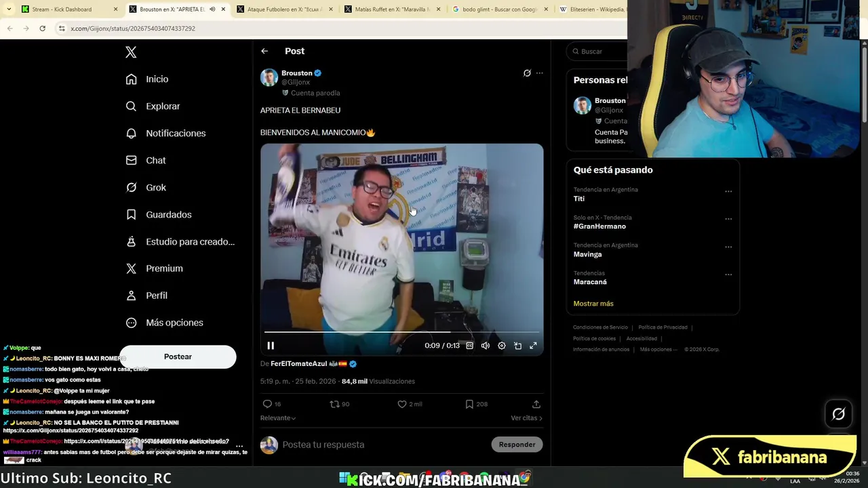Open Brouston profile avatar in post
Screen dimensions: 868x488
coord(269,77)
